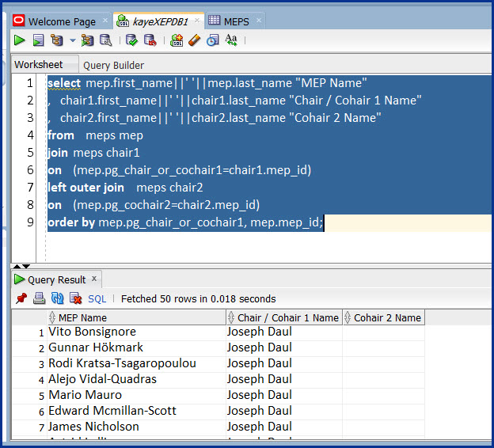The width and height of the screenshot is (494, 448).
Task: Open SQL History icon
Action: (x=213, y=40)
